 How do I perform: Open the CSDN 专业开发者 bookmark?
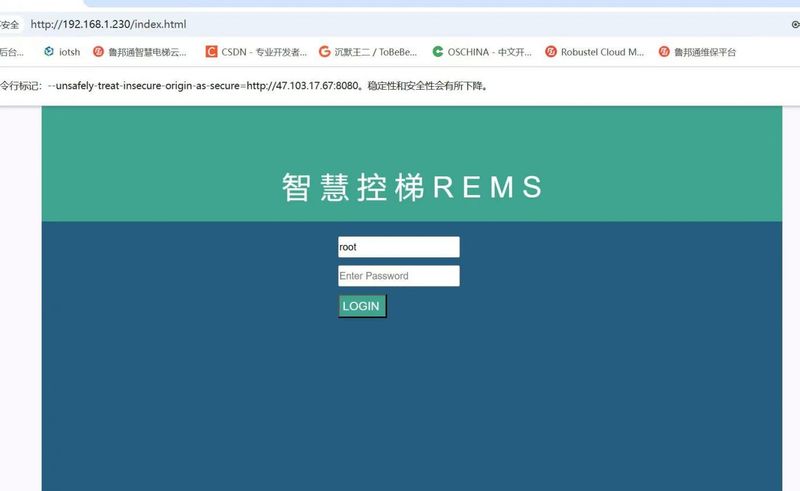[x=256, y=52]
